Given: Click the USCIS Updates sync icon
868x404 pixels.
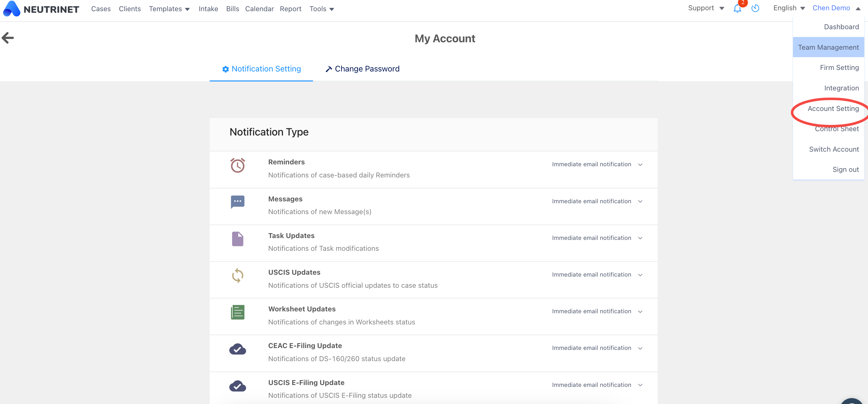Looking at the screenshot, I should click(238, 275).
